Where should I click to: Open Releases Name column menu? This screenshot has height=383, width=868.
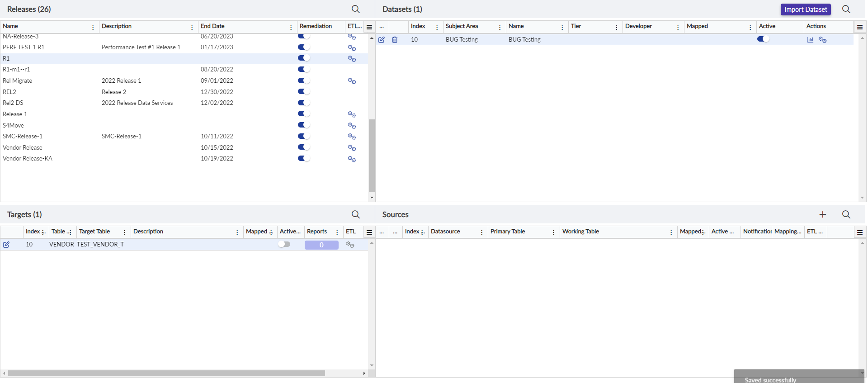pos(93,28)
